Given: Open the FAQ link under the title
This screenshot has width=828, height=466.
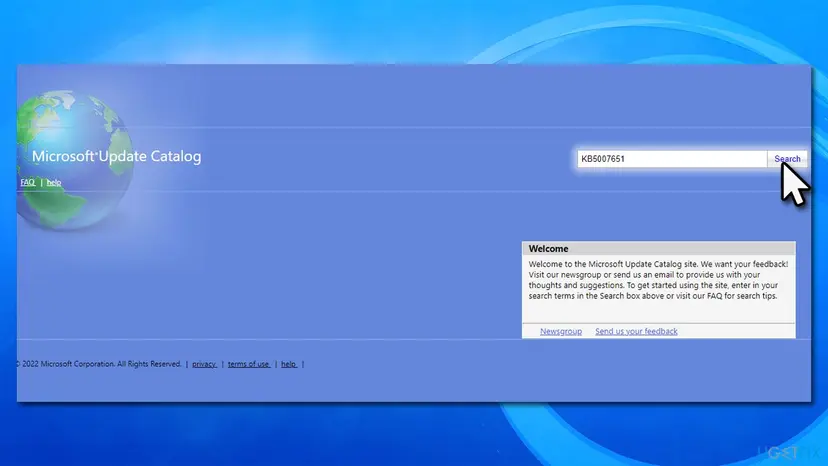Looking at the screenshot, I should click(x=27, y=182).
